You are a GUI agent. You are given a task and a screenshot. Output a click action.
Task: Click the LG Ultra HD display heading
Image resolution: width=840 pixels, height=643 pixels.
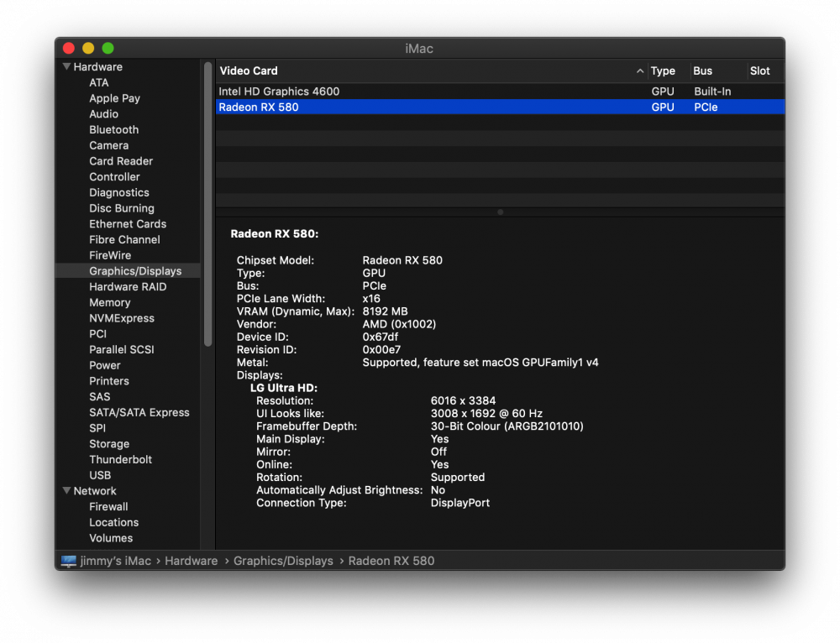click(x=283, y=388)
